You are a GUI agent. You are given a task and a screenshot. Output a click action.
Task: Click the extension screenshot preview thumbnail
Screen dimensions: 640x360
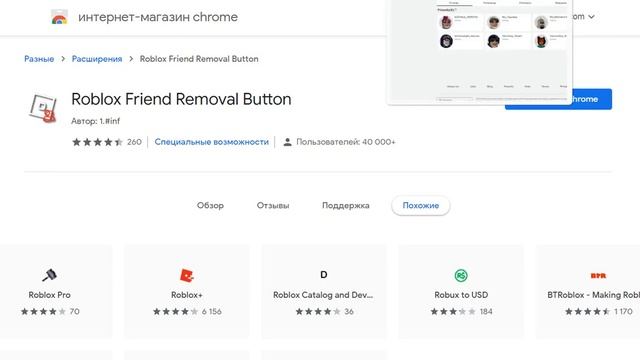coord(480,51)
